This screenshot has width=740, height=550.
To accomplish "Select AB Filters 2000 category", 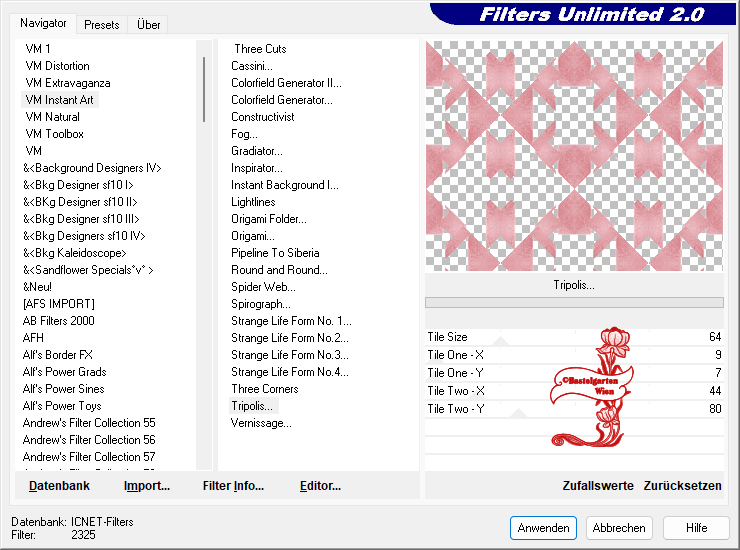I will tap(59, 321).
